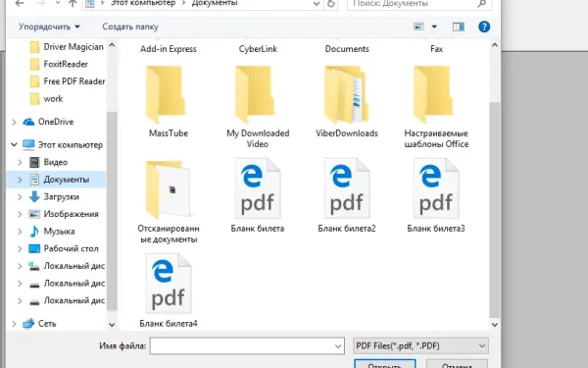Open view options dropdown arrow
588x368 pixels.
(434, 26)
